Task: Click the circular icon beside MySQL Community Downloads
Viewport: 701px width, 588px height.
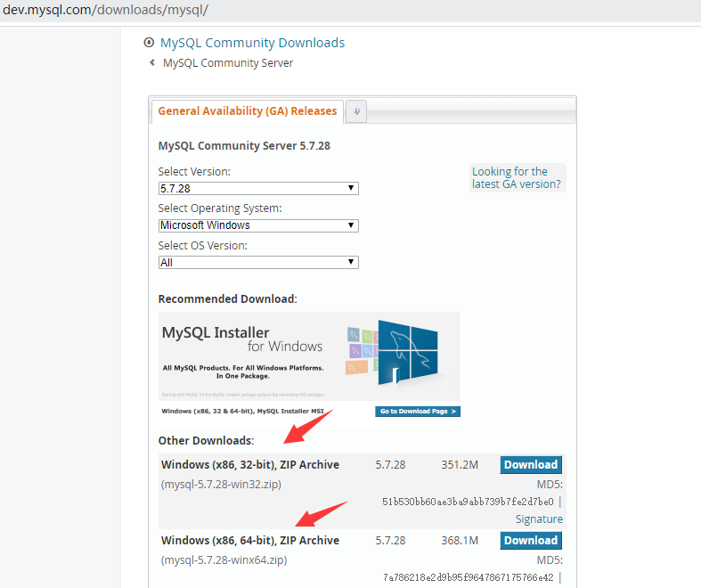Action: (x=149, y=43)
